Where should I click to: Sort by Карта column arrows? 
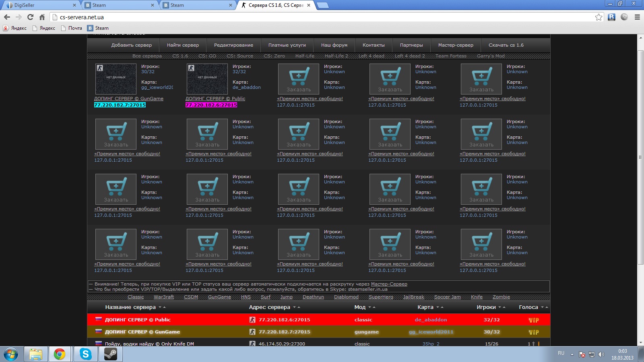coord(440,307)
